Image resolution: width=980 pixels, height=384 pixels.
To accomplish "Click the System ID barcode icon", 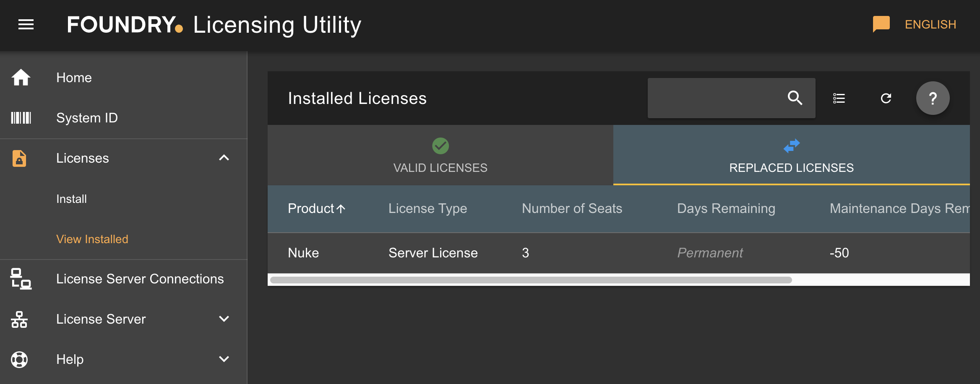I will tap(21, 118).
